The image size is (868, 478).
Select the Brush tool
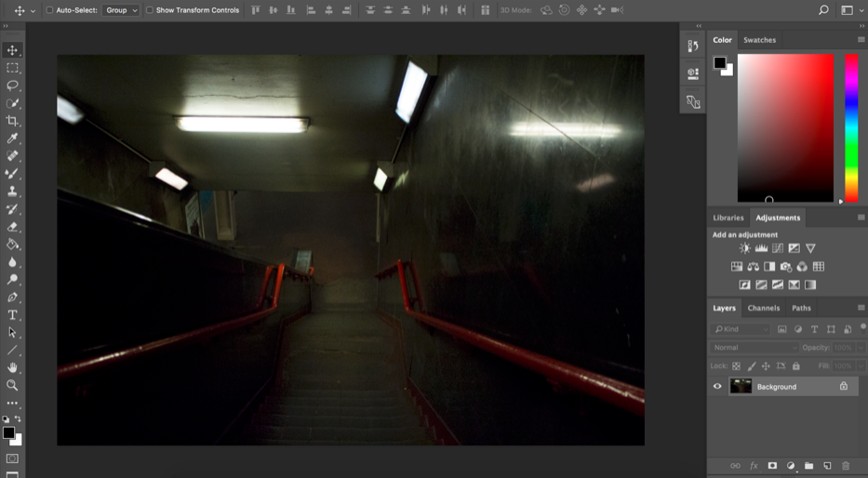click(x=12, y=174)
